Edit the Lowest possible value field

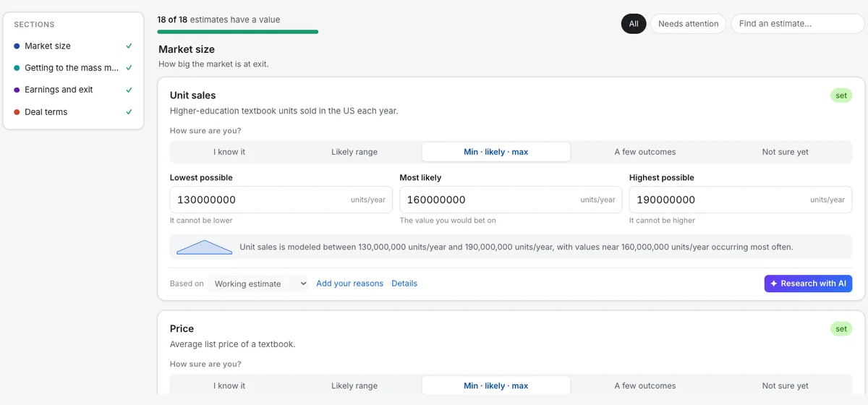click(281, 200)
